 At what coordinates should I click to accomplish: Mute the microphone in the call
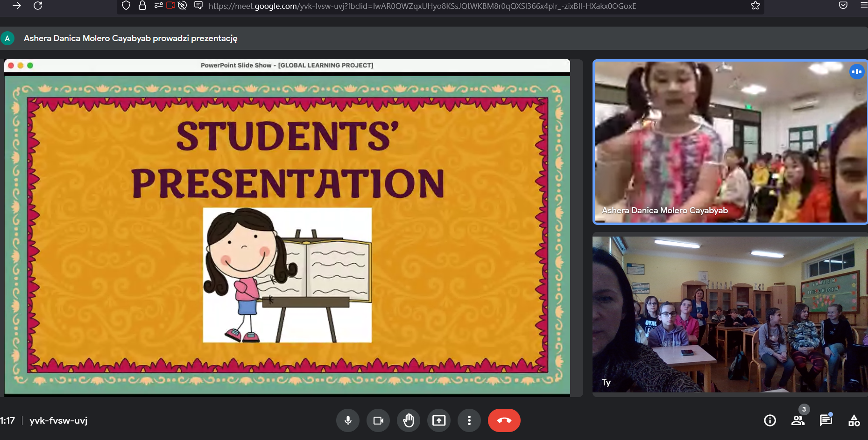(348, 420)
